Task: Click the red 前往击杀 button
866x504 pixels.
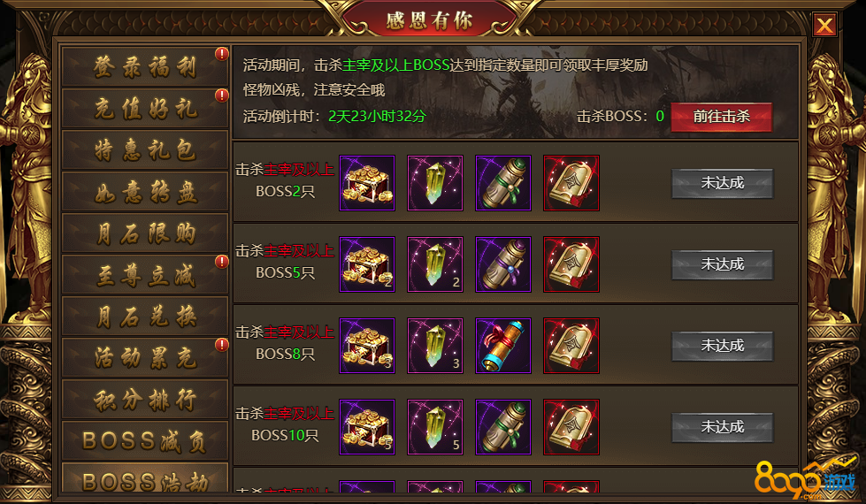Action: (x=721, y=117)
